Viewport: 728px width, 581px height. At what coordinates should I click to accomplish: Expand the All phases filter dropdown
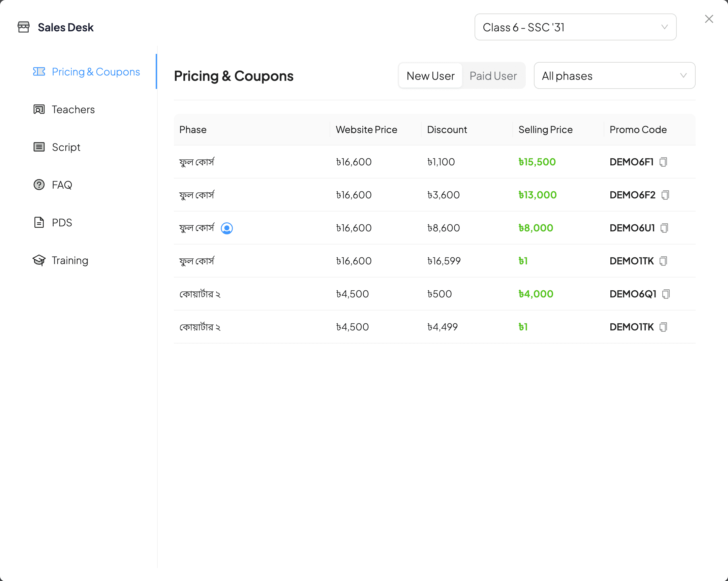point(614,75)
